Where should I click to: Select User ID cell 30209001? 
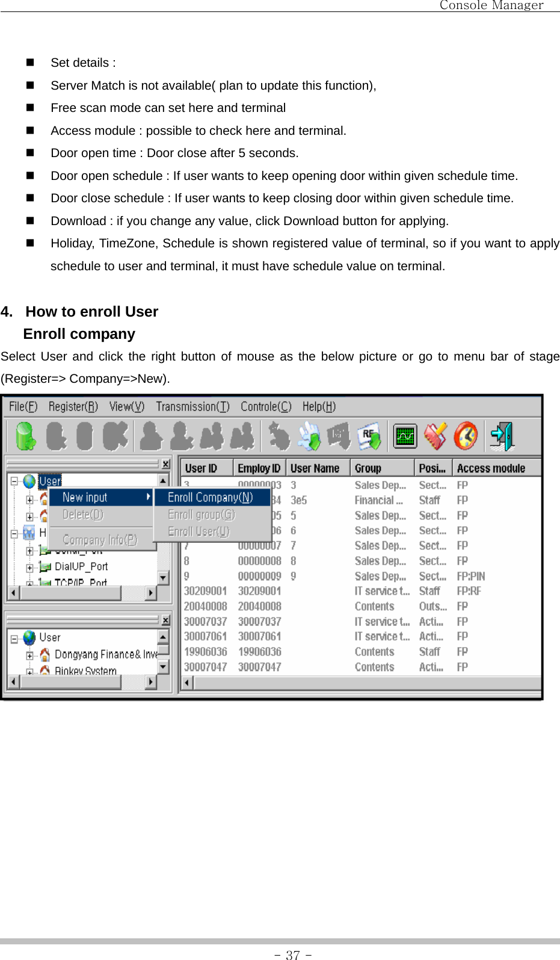(x=206, y=591)
